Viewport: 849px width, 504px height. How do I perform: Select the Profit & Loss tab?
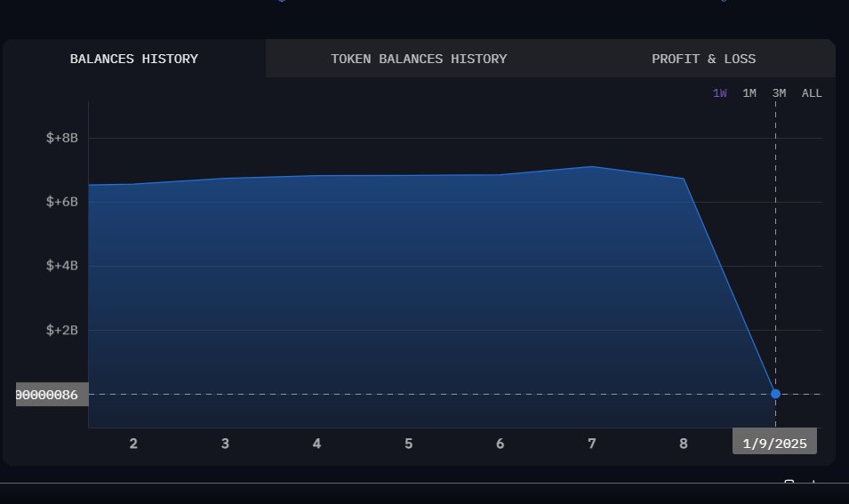point(703,59)
